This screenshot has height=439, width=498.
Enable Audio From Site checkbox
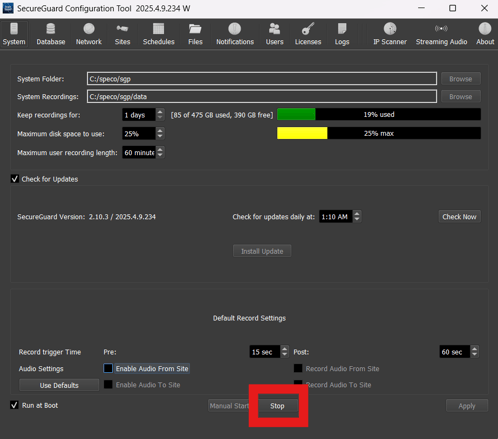[108, 368]
